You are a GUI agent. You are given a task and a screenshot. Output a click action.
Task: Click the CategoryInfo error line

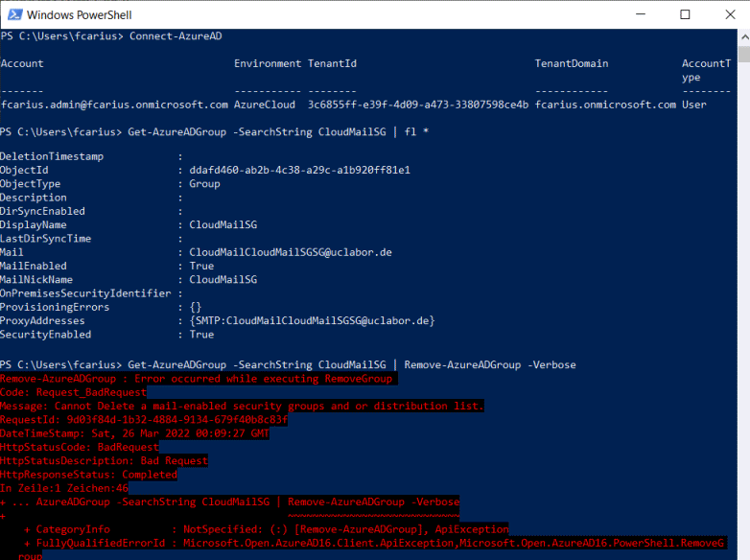tap(267, 529)
